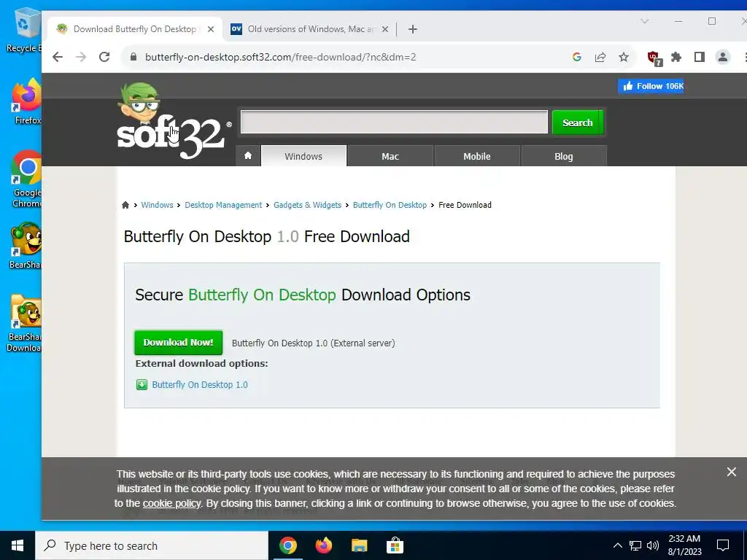Open the cookie policy link
The width and height of the screenshot is (747, 560).
[172, 503]
